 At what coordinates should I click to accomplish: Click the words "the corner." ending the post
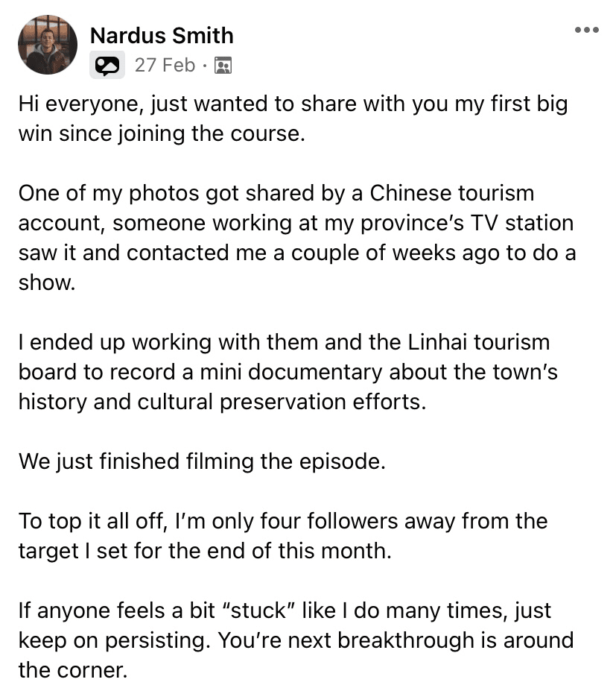click(x=73, y=670)
